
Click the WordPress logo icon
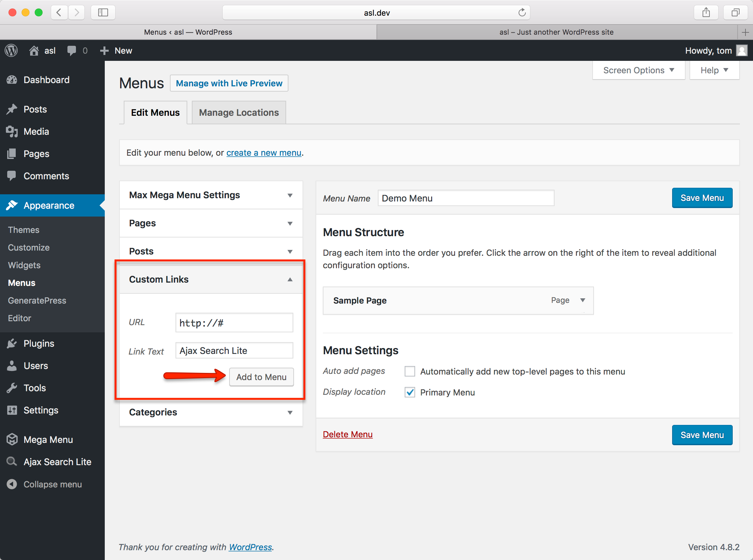[x=11, y=50]
